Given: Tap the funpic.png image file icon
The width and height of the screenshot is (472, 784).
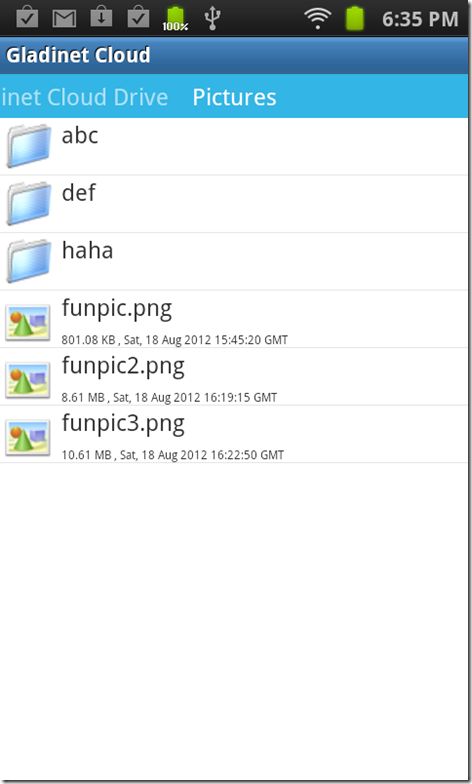Looking at the screenshot, I should (28, 322).
